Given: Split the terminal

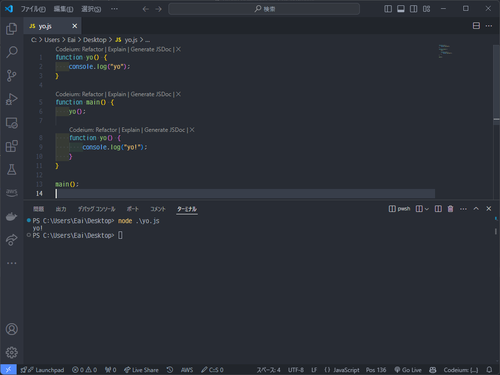Looking at the screenshot, I should (438, 209).
